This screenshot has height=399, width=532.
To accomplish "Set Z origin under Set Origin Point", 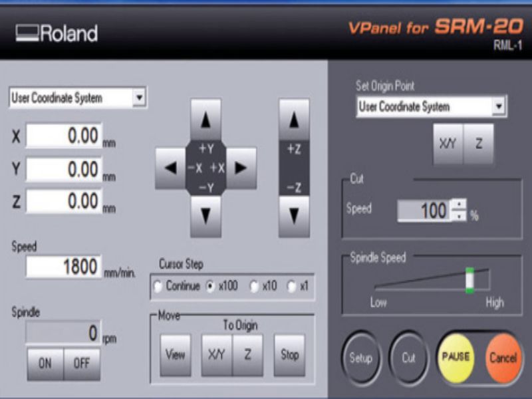I will pyautogui.click(x=478, y=144).
